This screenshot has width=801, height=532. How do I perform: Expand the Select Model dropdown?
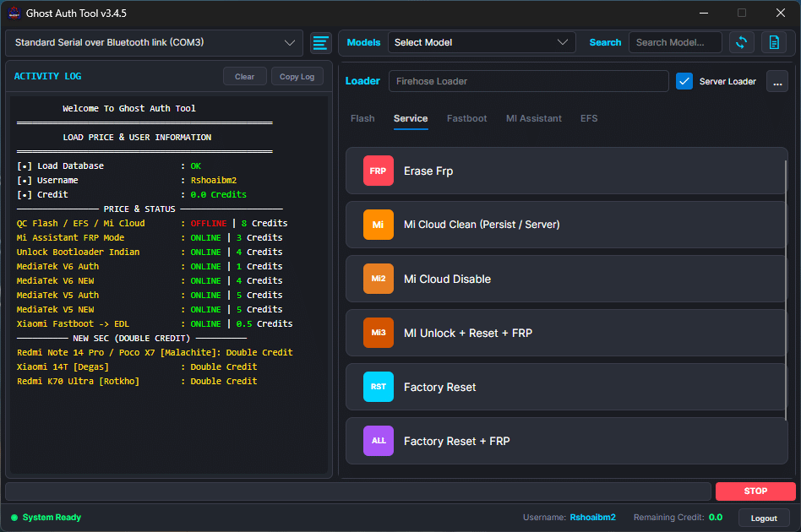coord(482,42)
